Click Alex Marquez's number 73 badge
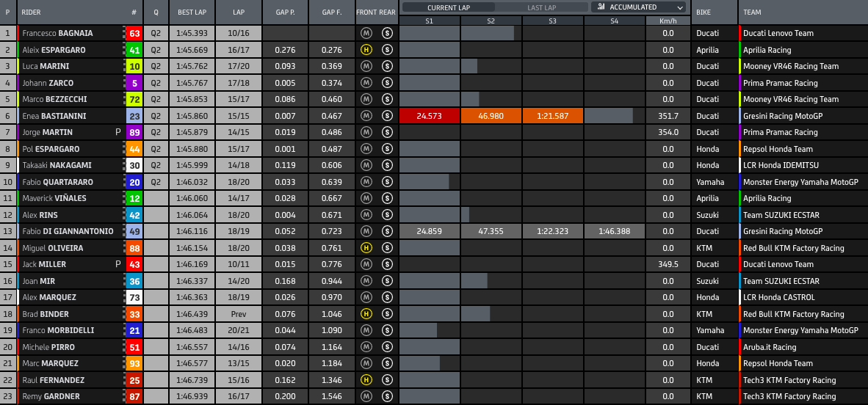The height and width of the screenshot is (405, 868). [x=134, y=298]
